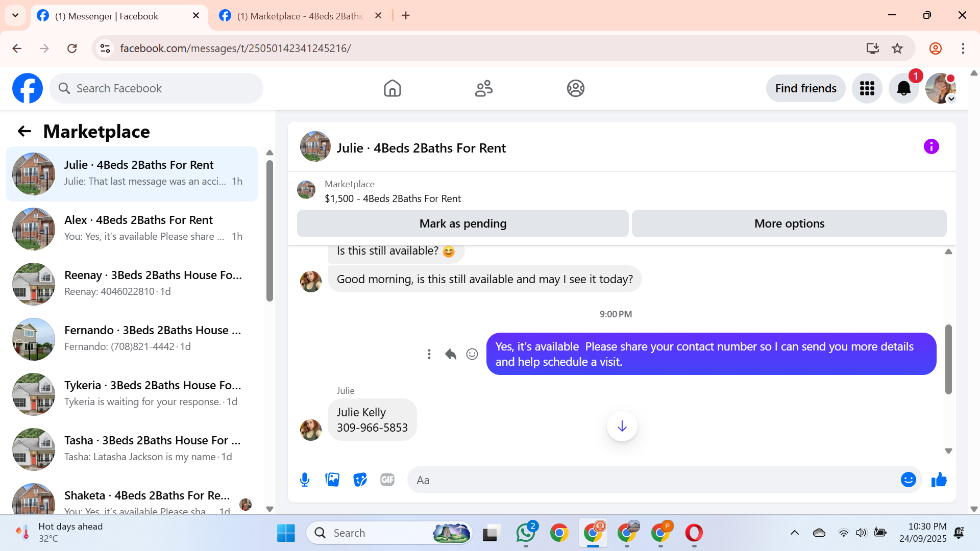The image size is (980, 551).
Task: Click the address bar URL
Action: [235, 48]
